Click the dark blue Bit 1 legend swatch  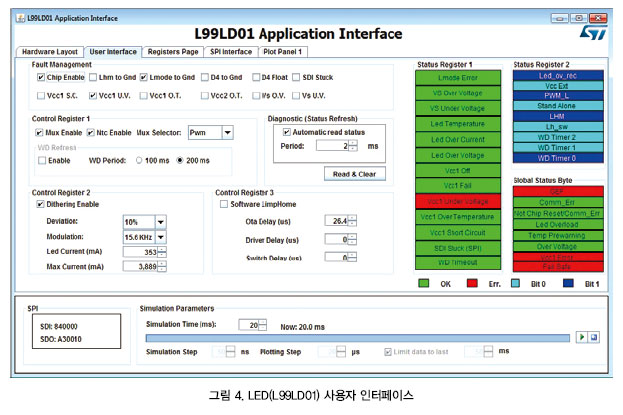(x=569, y=283)
